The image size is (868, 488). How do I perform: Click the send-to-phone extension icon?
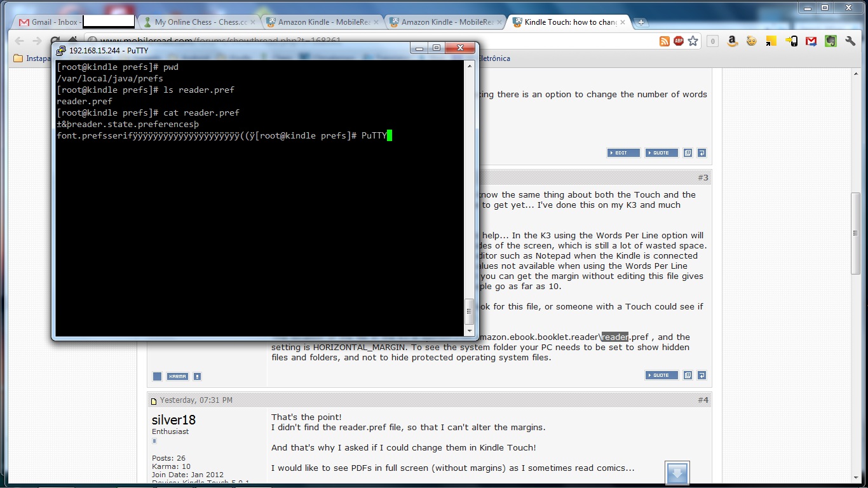point(791,41)
